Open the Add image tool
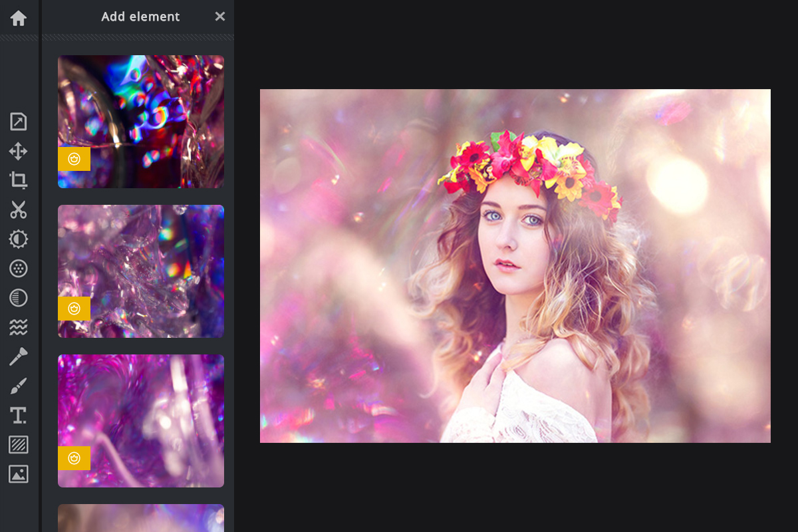 (19, 474)
